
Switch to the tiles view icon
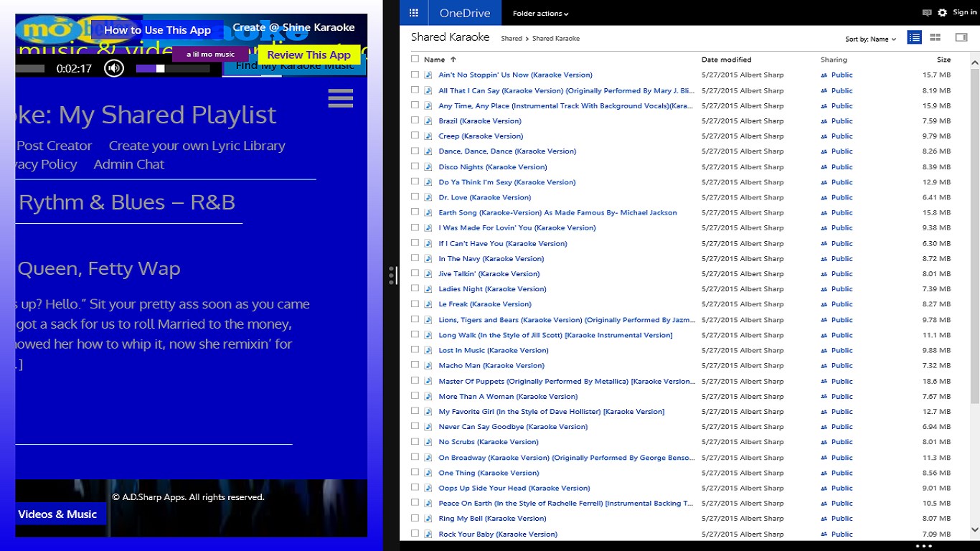tap(934, 37)
